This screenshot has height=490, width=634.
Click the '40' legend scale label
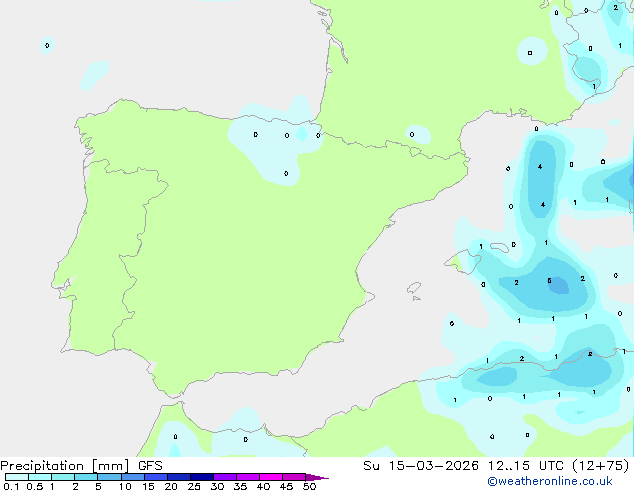263,486
